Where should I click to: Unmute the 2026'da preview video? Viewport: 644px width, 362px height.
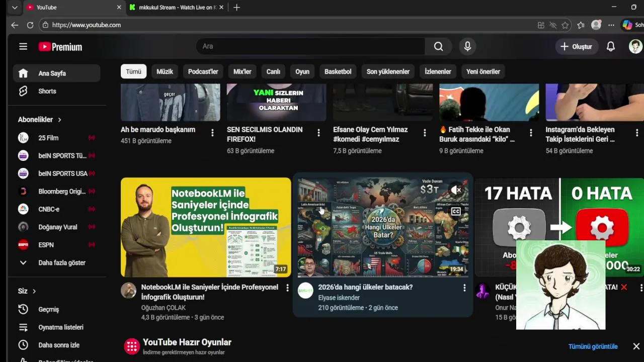tap(456, 190)
